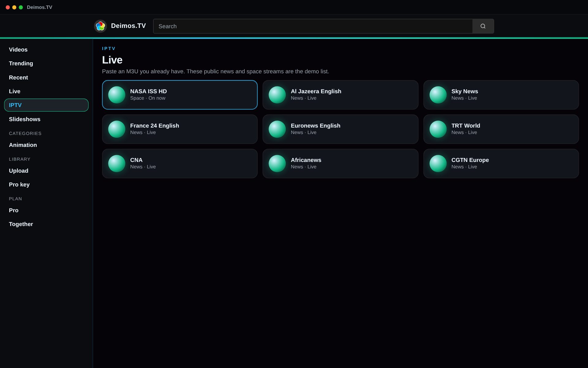Screen dimensions: 588x368
Task: Select the Together plan
Action: (46, 224)
